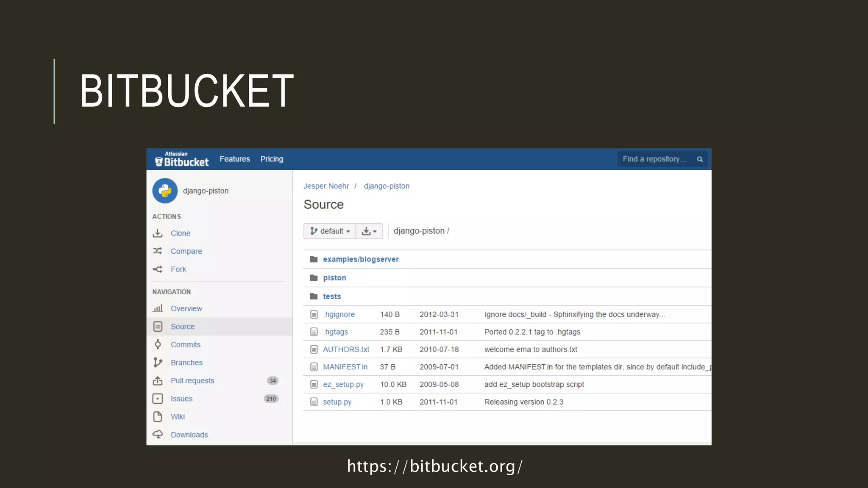868x488 pixels.
Task: Open django-piston breadcrumb link
Action: coord(387,186)
